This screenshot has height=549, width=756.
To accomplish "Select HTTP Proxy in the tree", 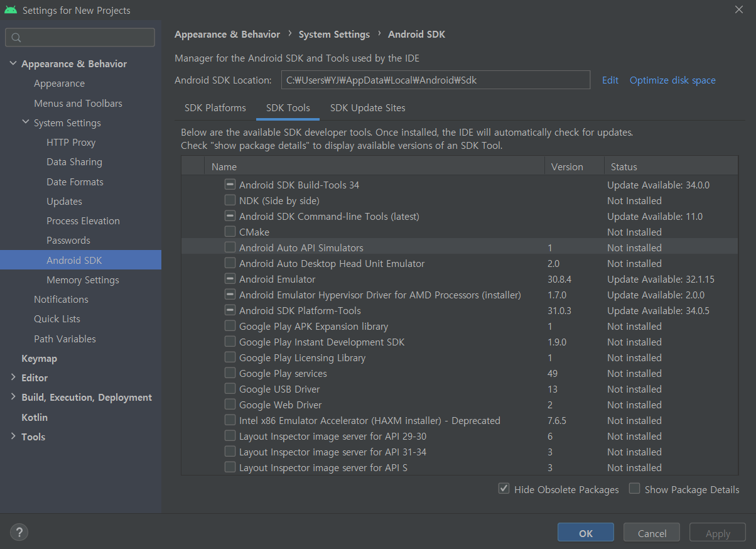I will [x=71, y=143].
